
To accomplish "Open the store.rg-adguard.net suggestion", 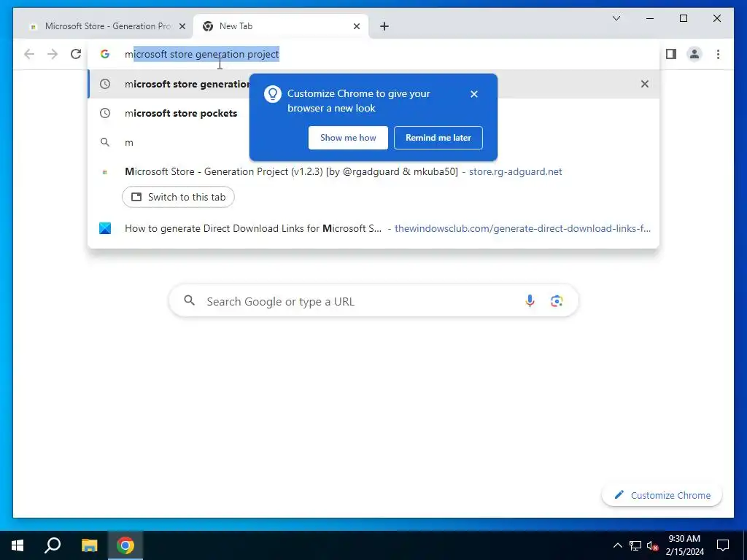I will pos(373,171).
